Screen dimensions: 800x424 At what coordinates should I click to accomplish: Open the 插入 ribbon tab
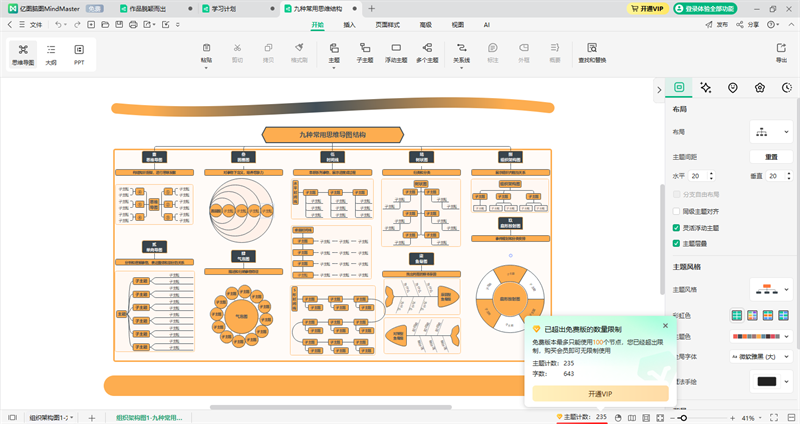[349, 23]
